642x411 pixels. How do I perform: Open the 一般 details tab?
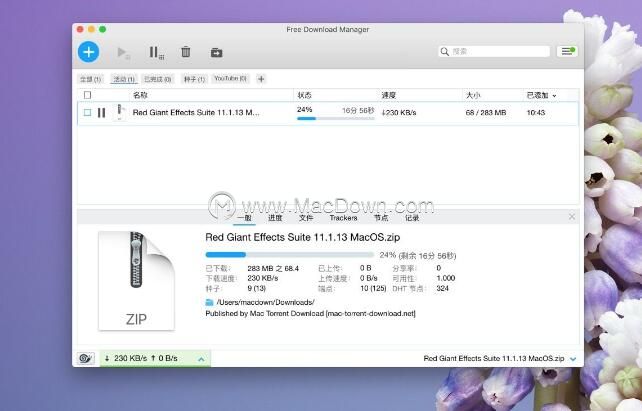[x=244, y=218]
